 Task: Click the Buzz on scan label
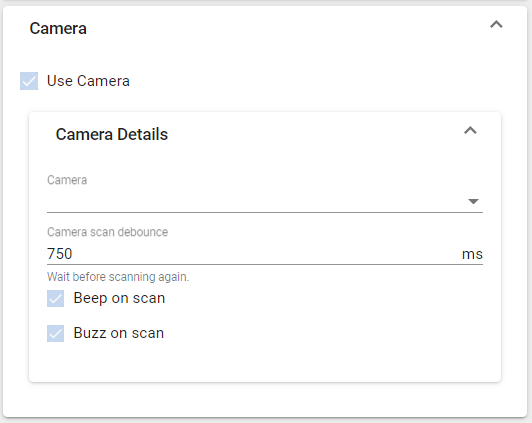(119, 333)
